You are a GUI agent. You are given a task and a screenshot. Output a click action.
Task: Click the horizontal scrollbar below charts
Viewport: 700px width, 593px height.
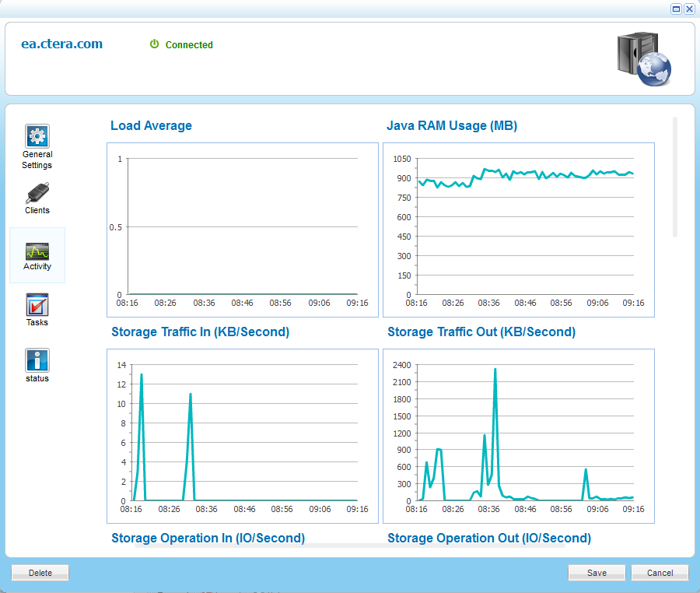point(350,546)
